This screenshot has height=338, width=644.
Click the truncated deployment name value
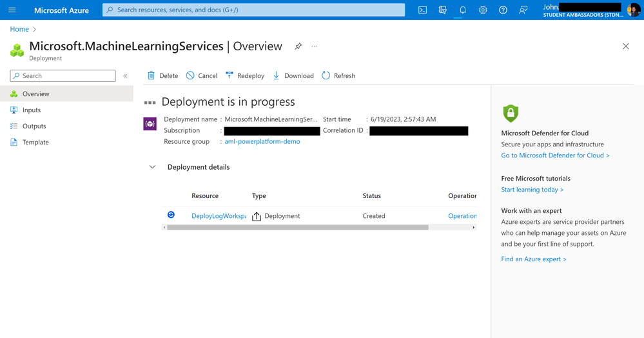[x=271, y=119]
